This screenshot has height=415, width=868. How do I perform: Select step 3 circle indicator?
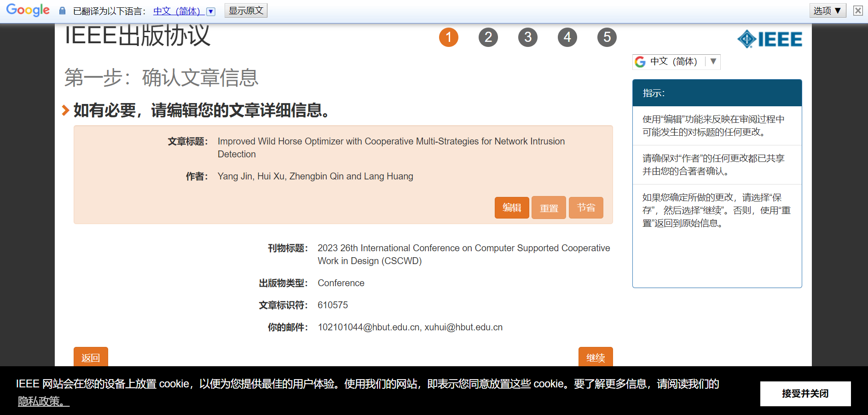[x=528, y=37]
